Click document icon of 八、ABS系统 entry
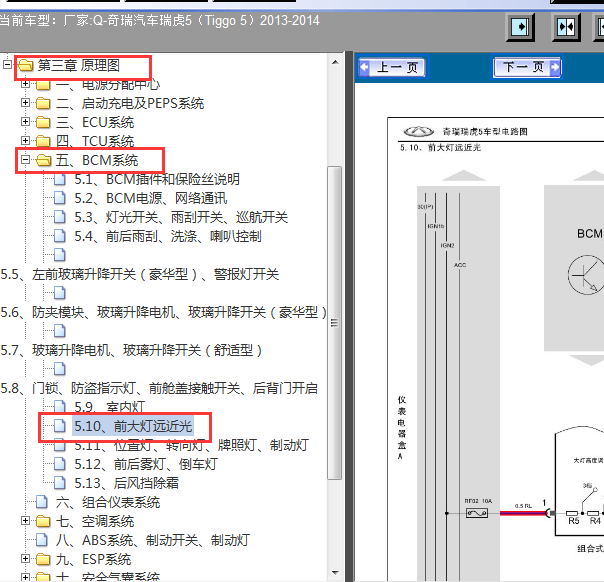The height and width of the screenshot is (582, 604). 42,540
